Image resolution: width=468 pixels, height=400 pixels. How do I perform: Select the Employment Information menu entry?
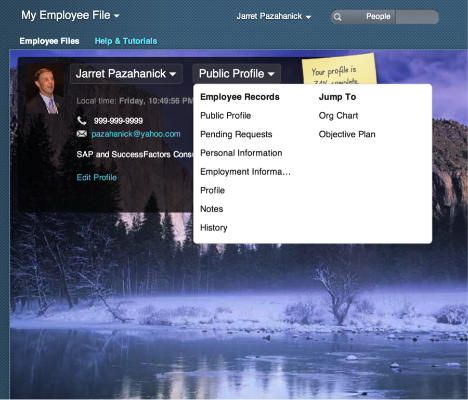coord(245,172)
